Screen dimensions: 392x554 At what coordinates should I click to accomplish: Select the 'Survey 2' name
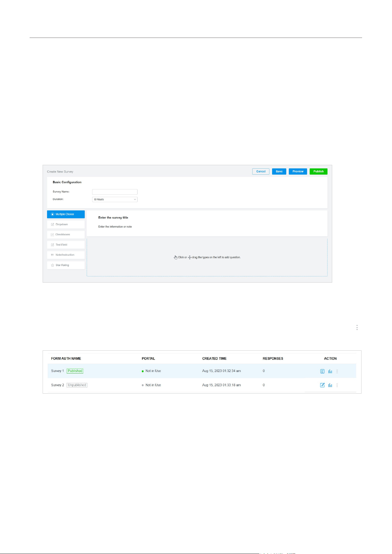pos(57,385)
